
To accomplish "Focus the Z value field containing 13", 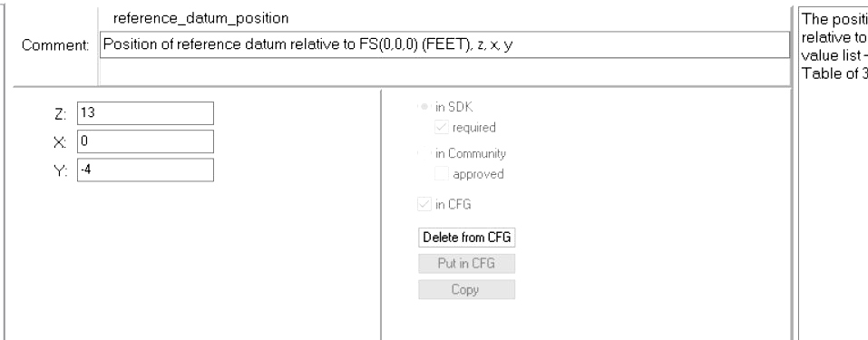I will [145, 113].
